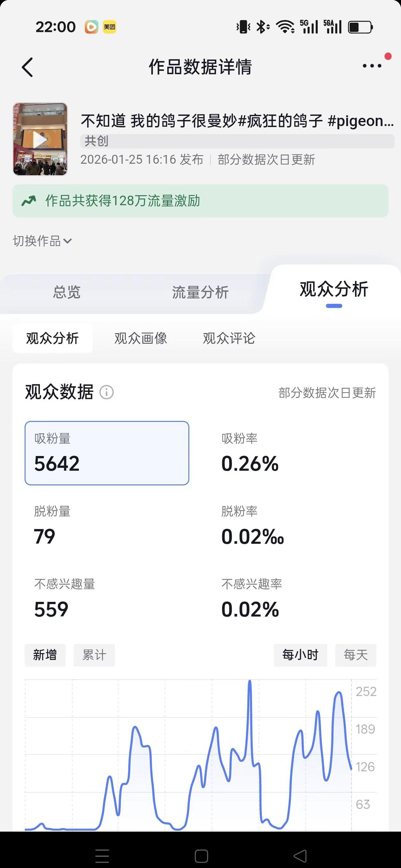Tap the 128万流量激励 banner
Screen dimensions: 401x868
pyautogui.click(x=200, y=201)
